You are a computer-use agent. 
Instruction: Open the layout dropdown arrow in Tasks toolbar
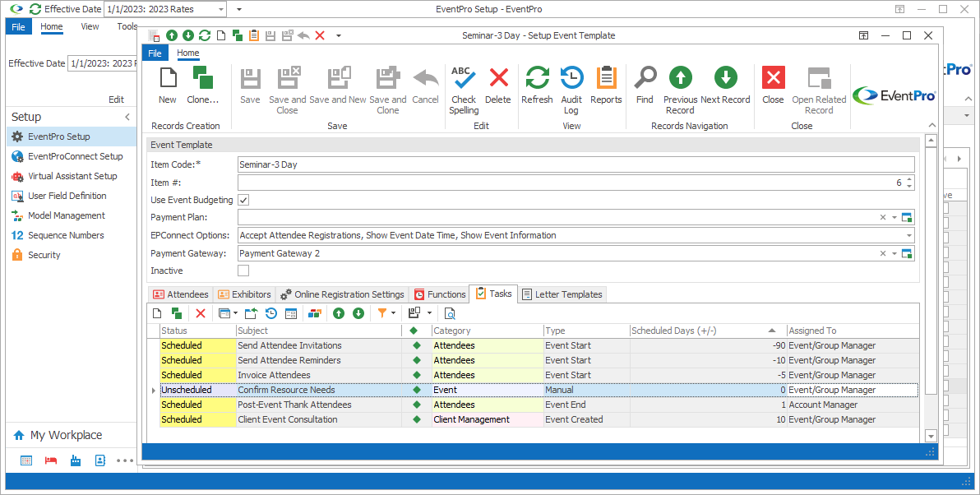(x=429, y=313)
